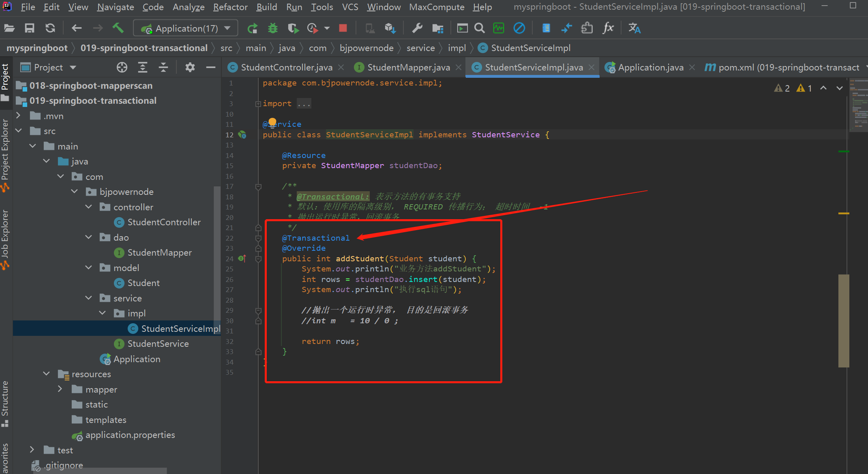
Task: Toggle fold on collapsed import block
Action: tap(258, 104)
